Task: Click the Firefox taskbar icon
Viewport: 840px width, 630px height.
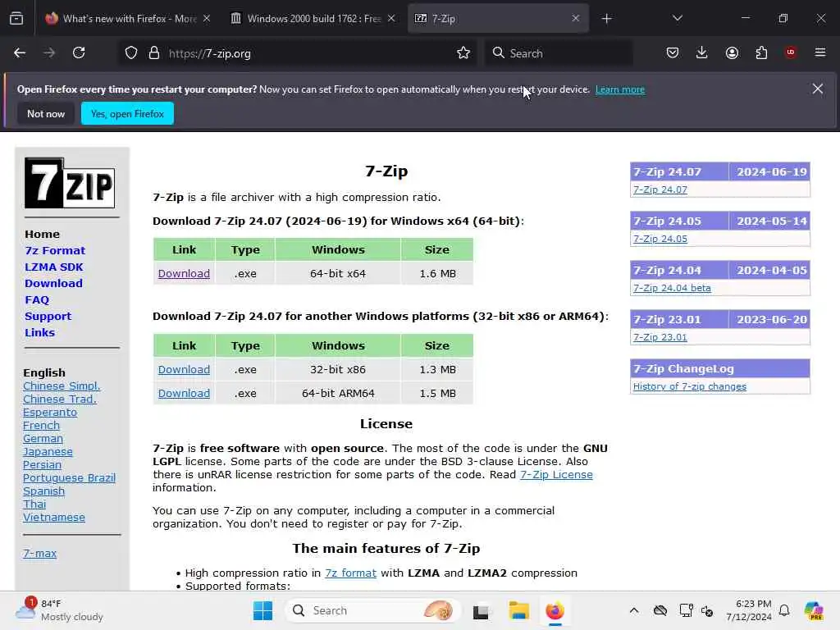Action: click(x=555, y=610)
